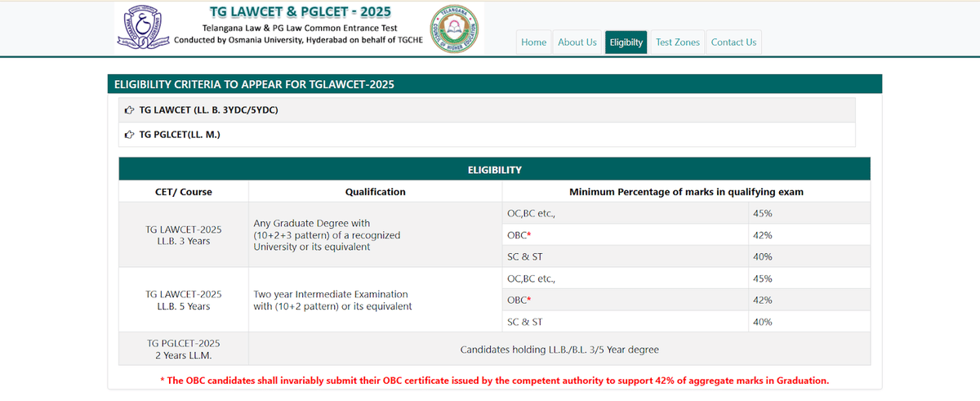Viewport: 980px width, 401px height.
Task: Click the 'Any Graduate Degree' qualification cell
Action: click(x=375, y=235)
